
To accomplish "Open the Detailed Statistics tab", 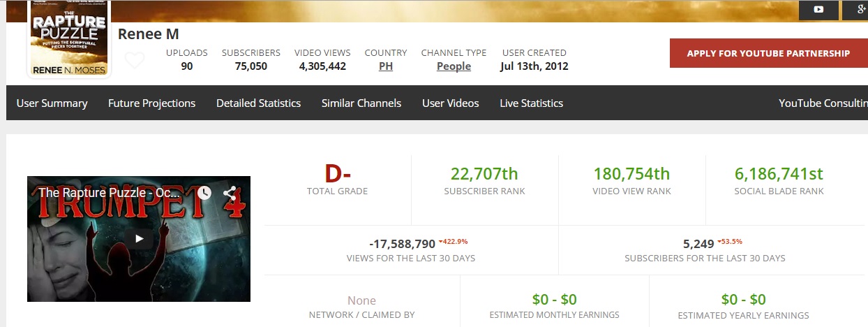I will coord(258,103).
